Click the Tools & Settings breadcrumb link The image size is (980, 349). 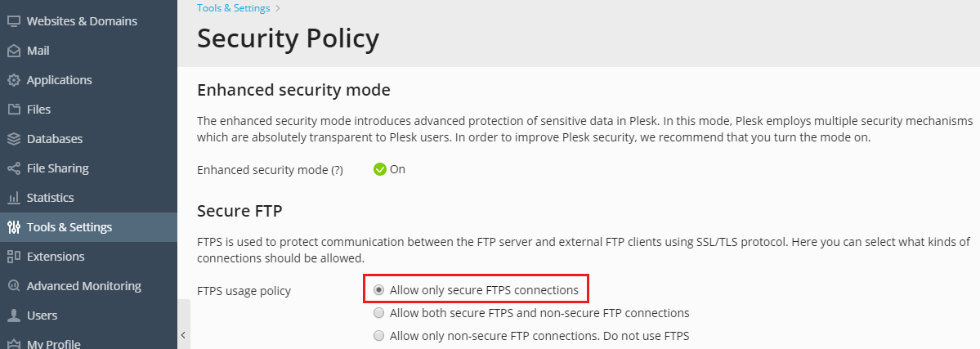pyautogui.click(x=233, y=8)
